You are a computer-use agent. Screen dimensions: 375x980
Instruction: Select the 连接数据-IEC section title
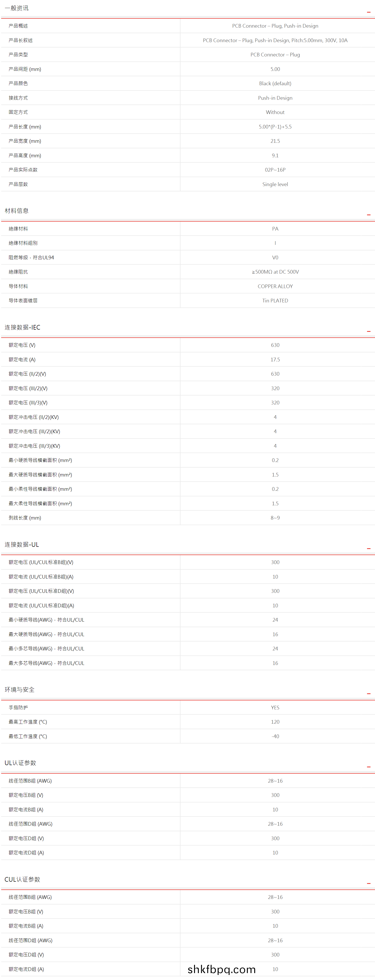coord(22,327)
